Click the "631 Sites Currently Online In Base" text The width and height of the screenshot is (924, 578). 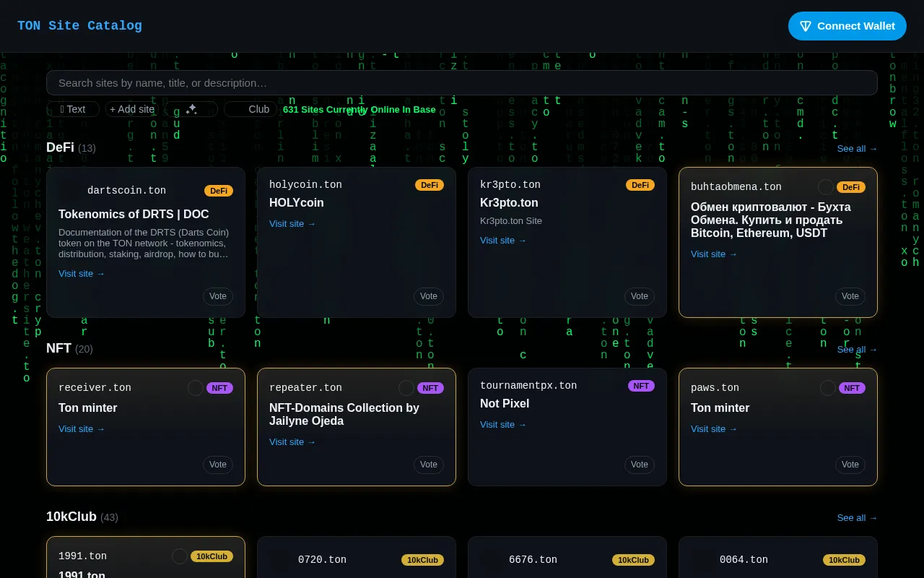tap(359, 109)
